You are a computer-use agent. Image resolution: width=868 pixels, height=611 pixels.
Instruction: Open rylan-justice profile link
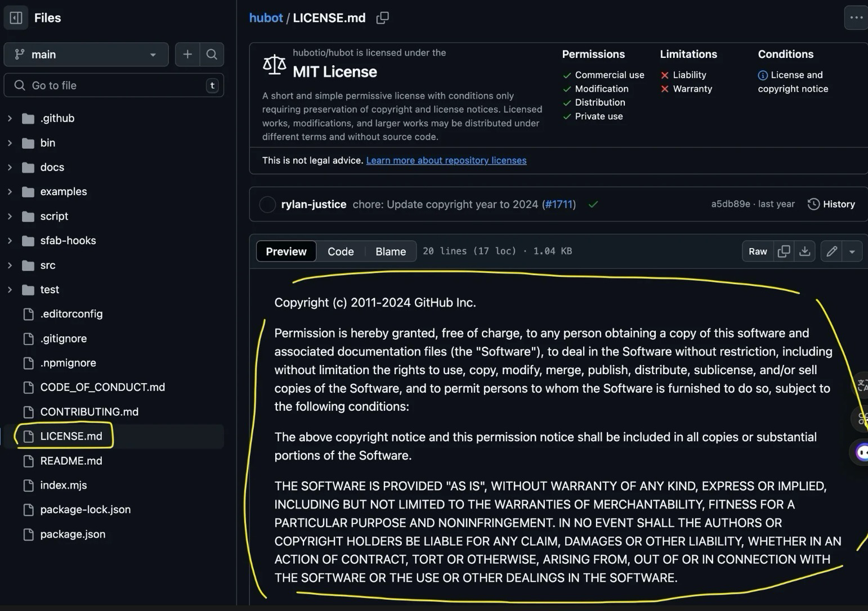click(x=314, y=204)
